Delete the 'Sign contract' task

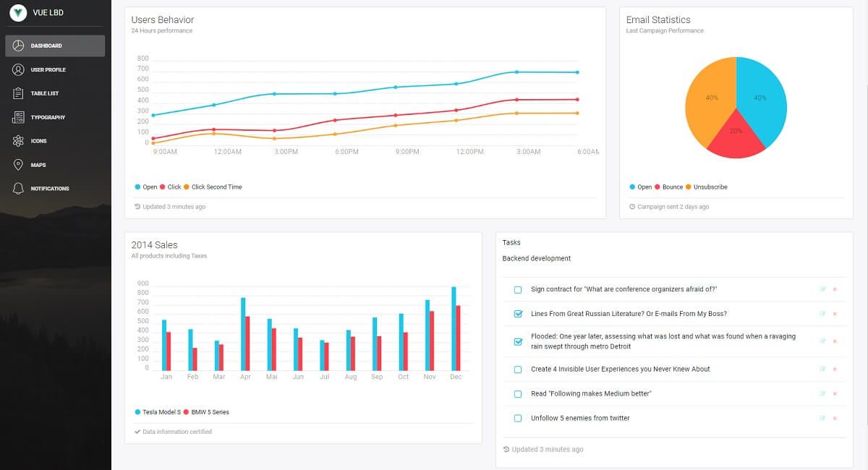pyautogui.click(x=835, y=289)
